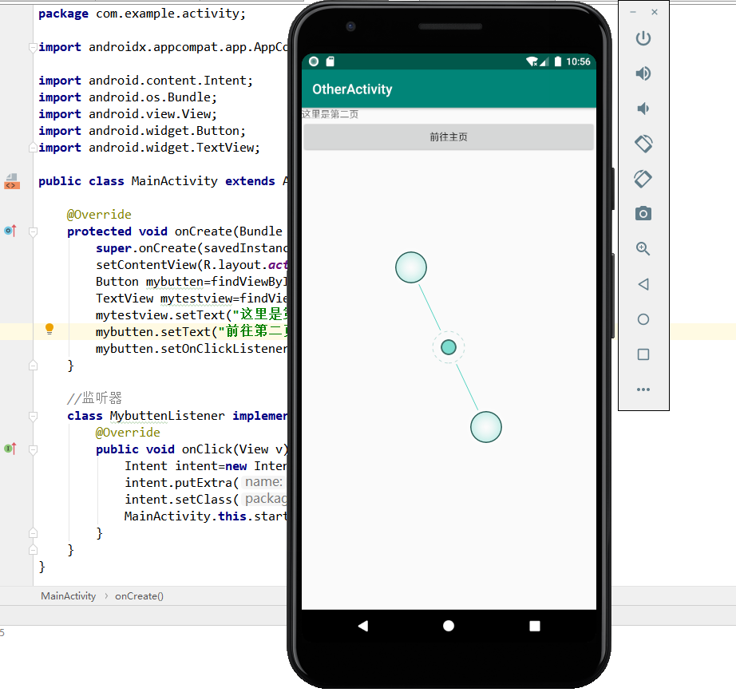
Task: Click the first @Override annotation above onCreate
Action: (x=98, y=215)
